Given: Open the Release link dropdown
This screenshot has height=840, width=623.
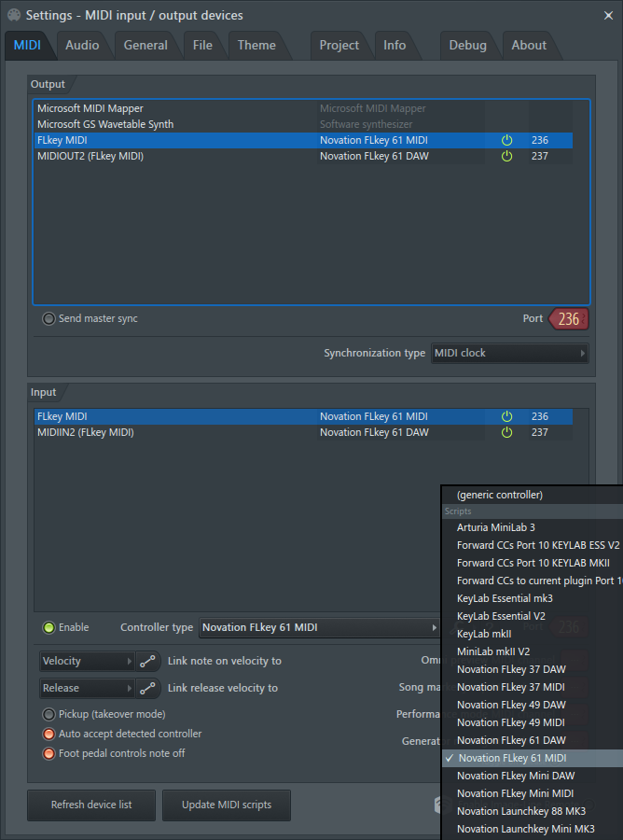Looking at the screenshot, I should pos(86,688).
